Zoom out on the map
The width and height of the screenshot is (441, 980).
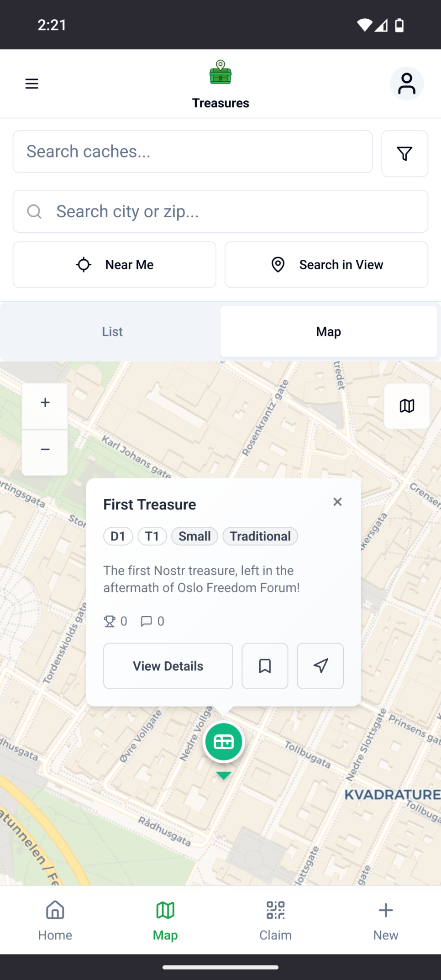pyautogui.click(x=45, y=450)
